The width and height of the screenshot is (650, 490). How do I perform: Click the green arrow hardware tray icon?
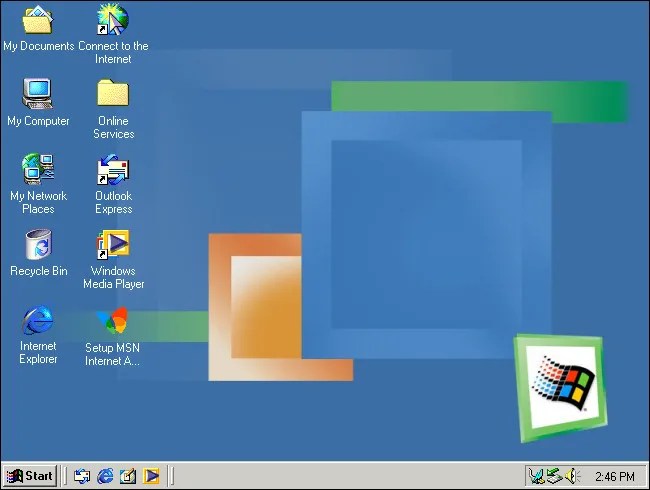[554, 476]
